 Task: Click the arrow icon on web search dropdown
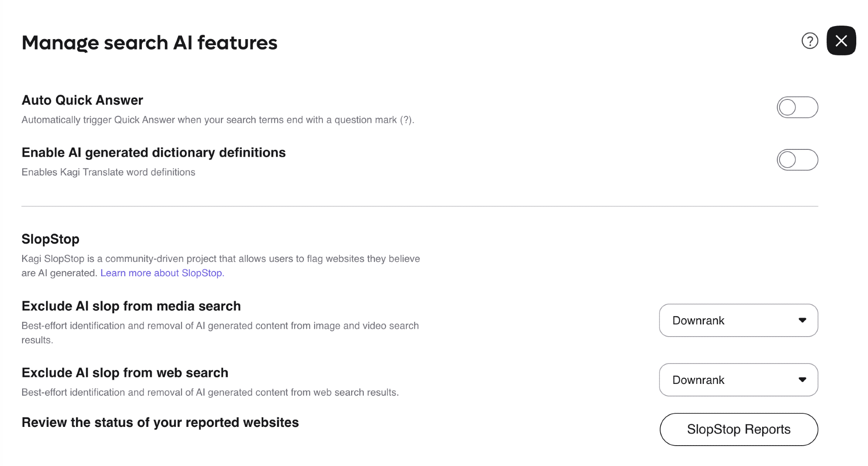click(802, 380)
